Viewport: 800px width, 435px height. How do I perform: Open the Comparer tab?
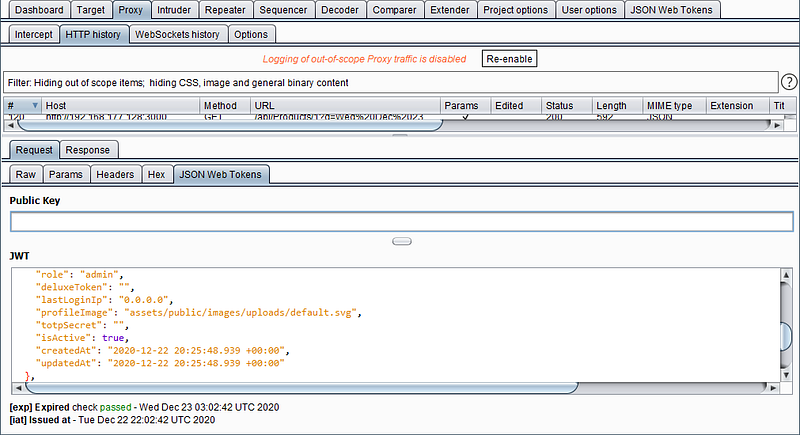point(394,10)
